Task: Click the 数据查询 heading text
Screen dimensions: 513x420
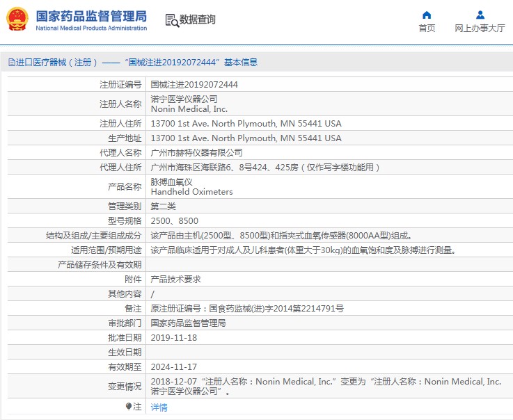Action: pyautogui.click(x=197, y=19)
